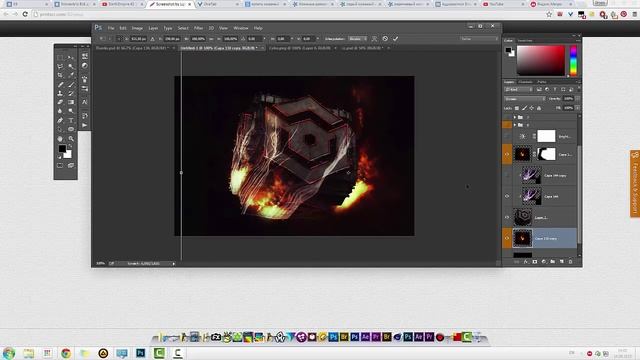640x360 pixels.
Task: Open the Image menu
Action: point(137,28)
